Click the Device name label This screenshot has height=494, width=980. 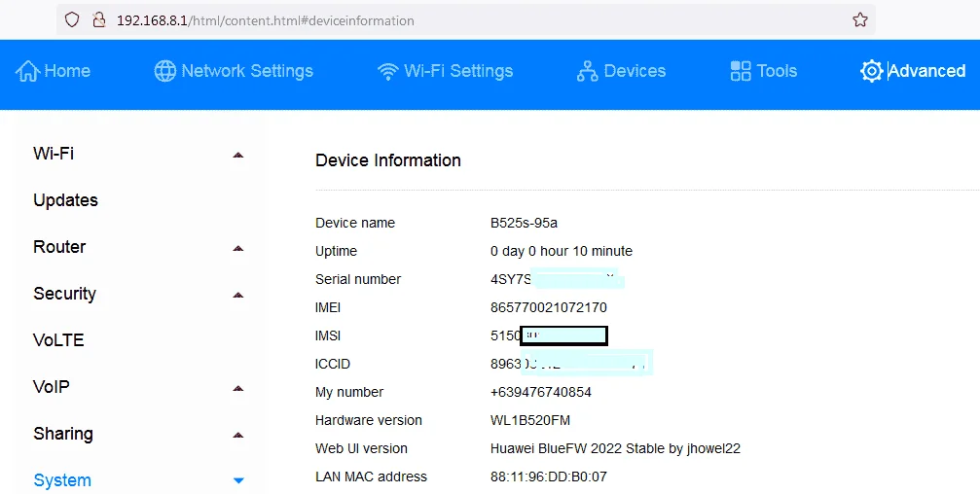[355, 223]
